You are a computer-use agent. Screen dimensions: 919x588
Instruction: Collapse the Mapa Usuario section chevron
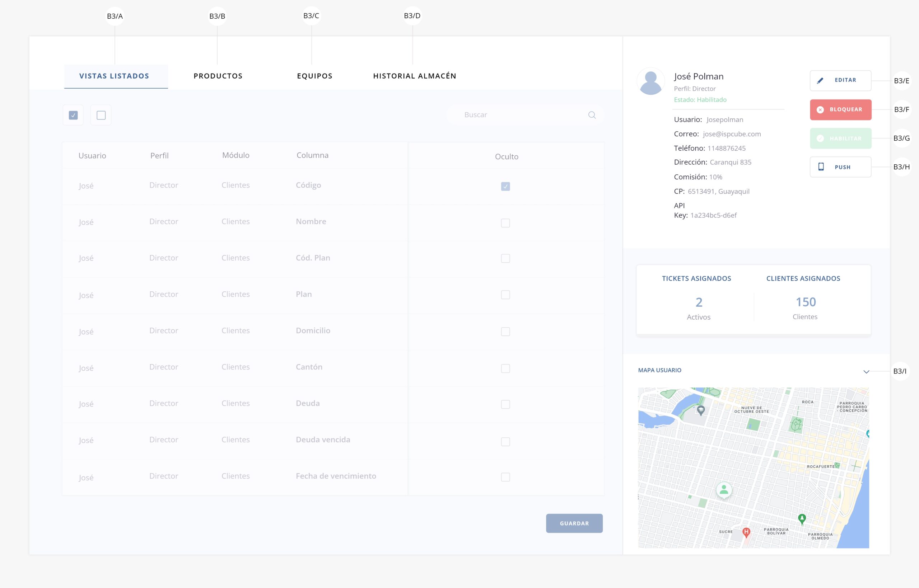point(866,372)
